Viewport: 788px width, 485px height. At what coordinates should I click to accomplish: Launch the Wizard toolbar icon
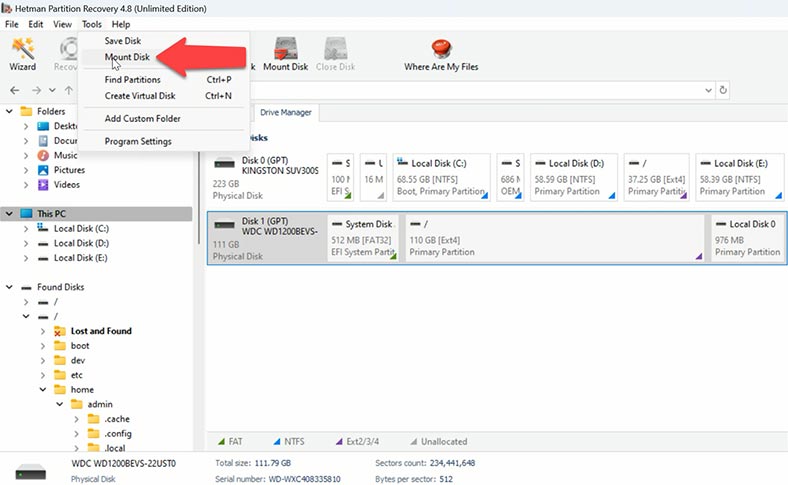[23, 54]
